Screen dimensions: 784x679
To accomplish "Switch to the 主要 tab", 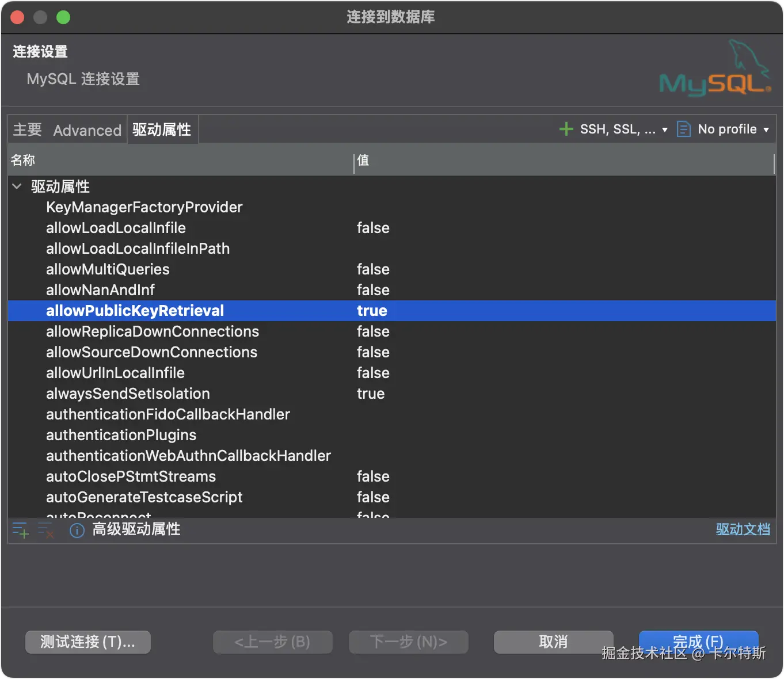I will pyautogui.click(x=28, y=129).
